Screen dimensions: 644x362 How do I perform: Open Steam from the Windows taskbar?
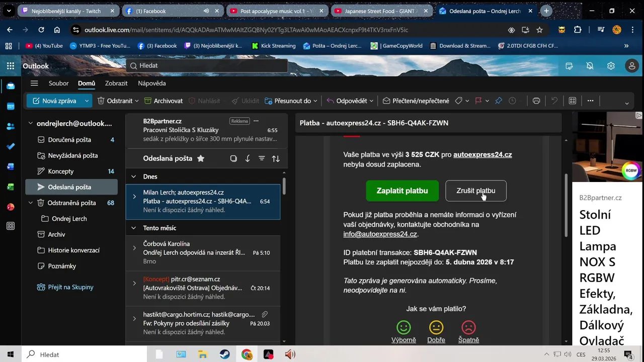tap(224, 354)
